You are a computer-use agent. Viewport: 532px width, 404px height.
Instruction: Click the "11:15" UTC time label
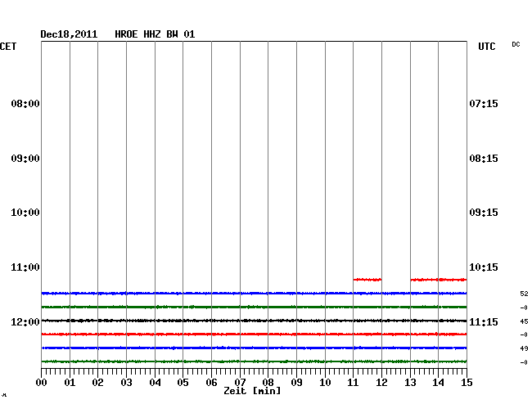[484, 321]
